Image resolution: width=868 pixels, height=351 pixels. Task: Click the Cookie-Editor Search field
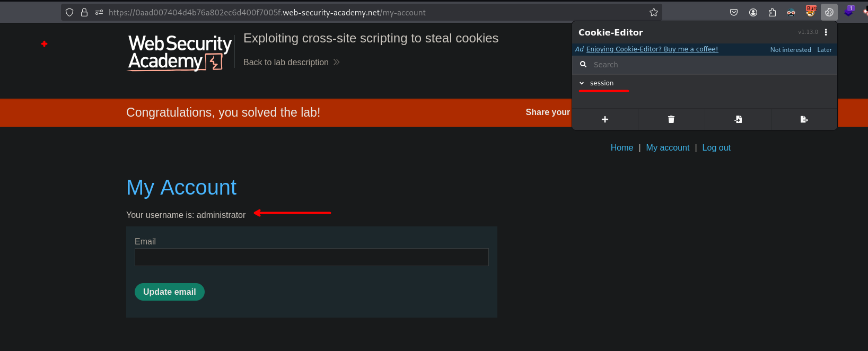711,65
